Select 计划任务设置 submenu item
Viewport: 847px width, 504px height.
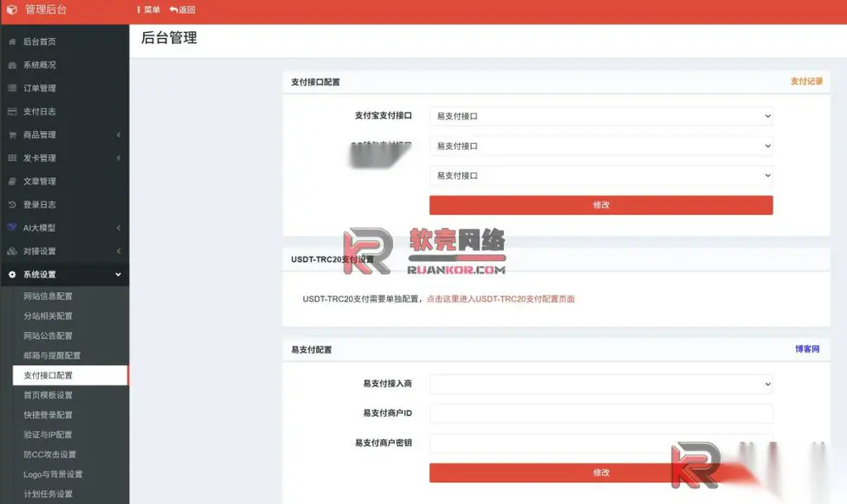point(47,494)
